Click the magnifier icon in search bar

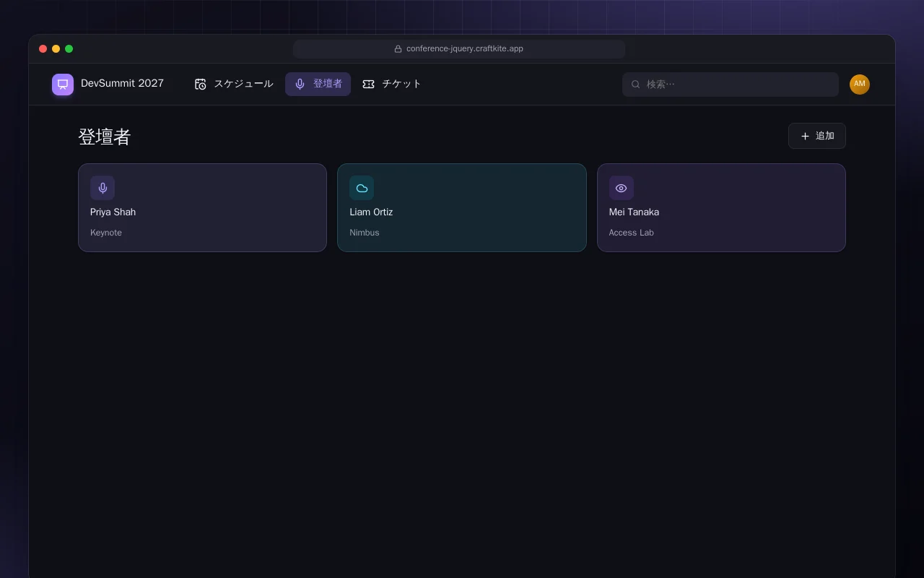636,85
